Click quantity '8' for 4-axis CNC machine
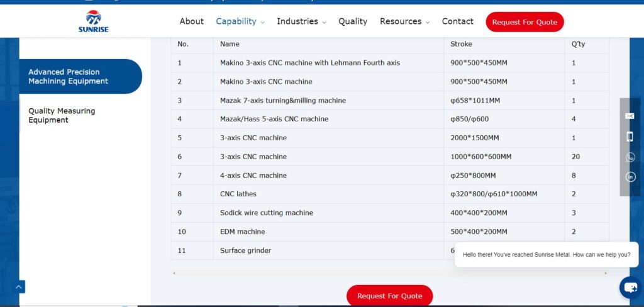The width and height of the screenshot is (644, 307). point(574,176)
